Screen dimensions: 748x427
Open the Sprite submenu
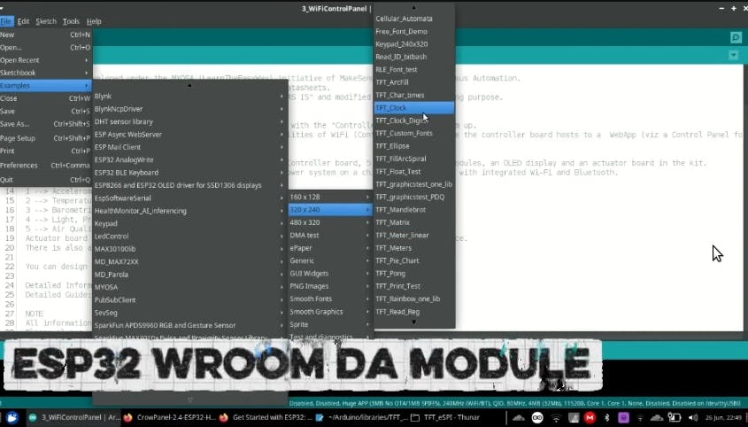click(330, 324)
